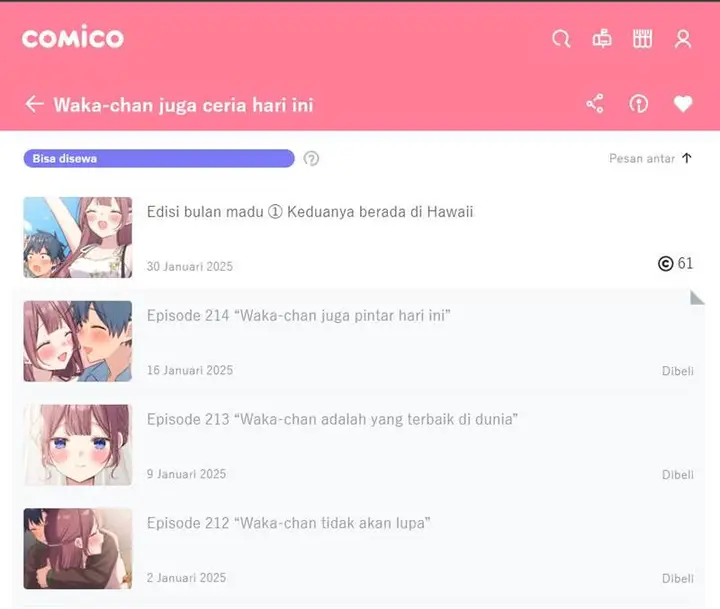The height and width of the screenshot is (609, 720).
Task: Open the search magnifier icon
Action: click(561, 39)
